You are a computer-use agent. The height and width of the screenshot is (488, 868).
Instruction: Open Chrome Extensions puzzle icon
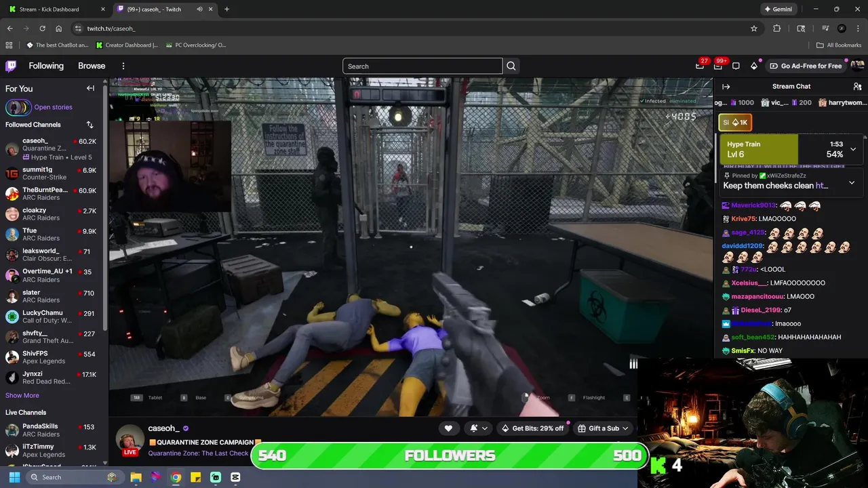[x=777, y=28]
